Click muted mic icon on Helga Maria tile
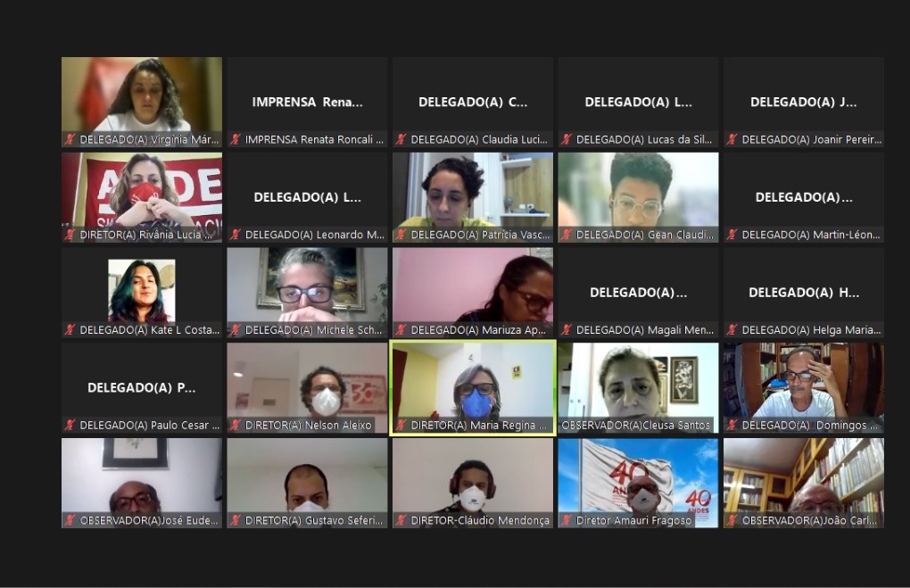This screenshot has height=588, width=910. [732, 330]
